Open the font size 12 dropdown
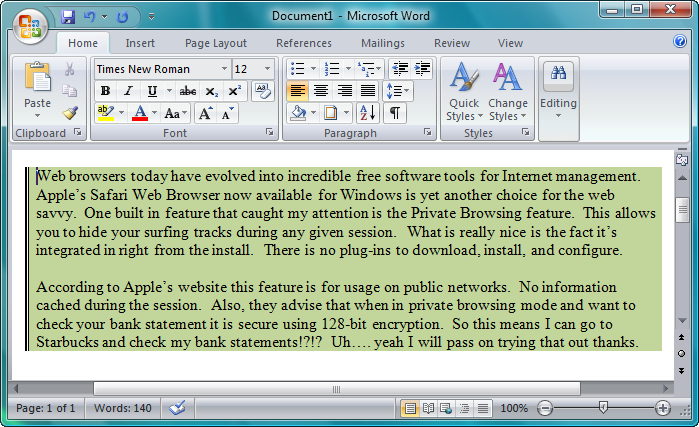This screenshot has height=427, width=699. tap(267, 69)
